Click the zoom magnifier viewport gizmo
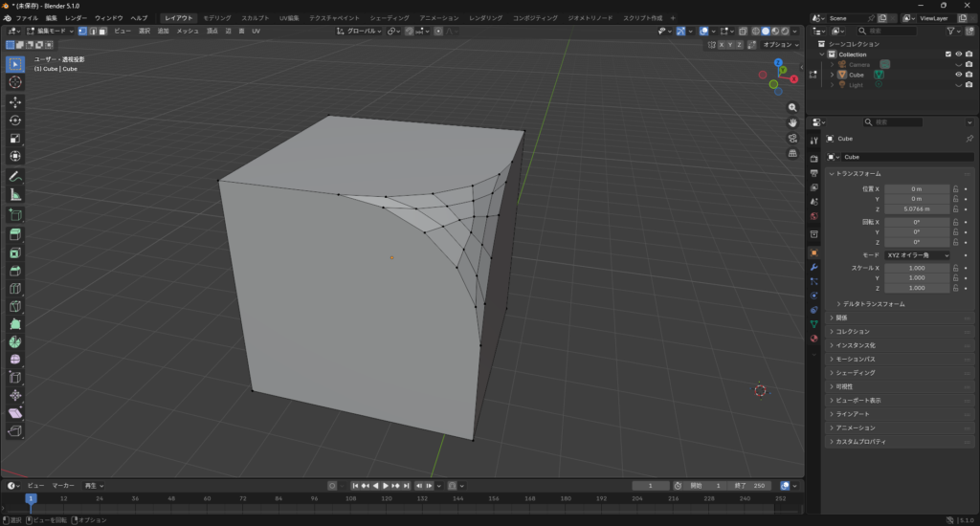 pyautogui.click(x=792, y=107)
